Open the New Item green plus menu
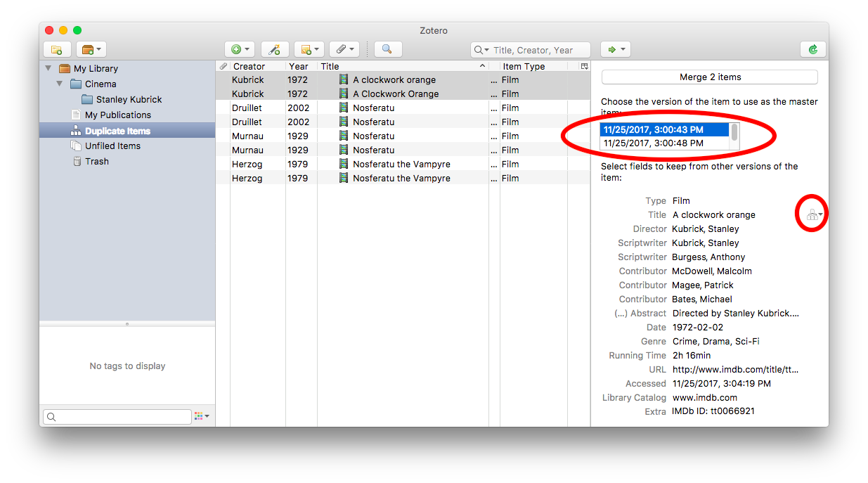 240,49
